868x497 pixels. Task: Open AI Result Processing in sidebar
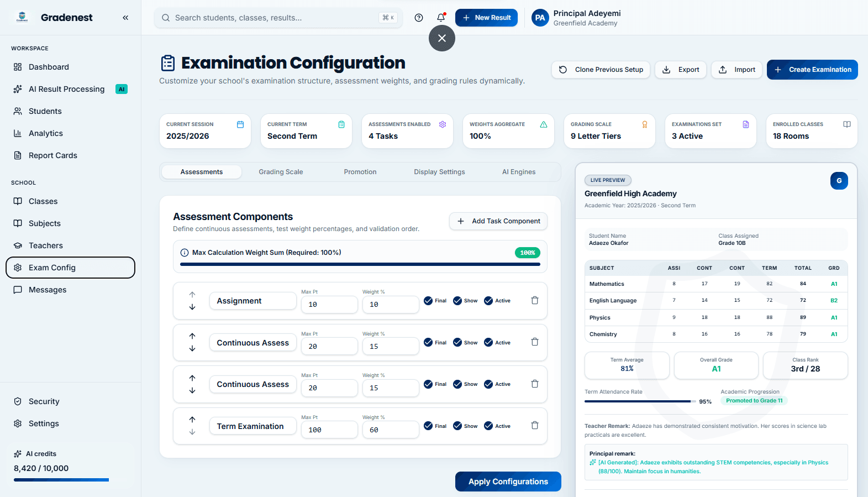tap(70, 89)
